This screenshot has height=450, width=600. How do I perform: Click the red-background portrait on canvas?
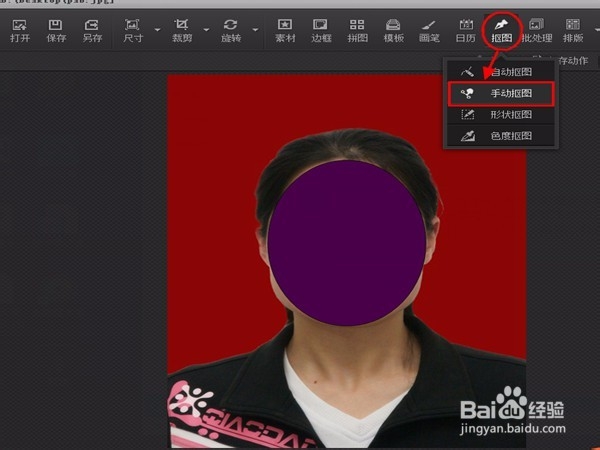coord(347,261)
